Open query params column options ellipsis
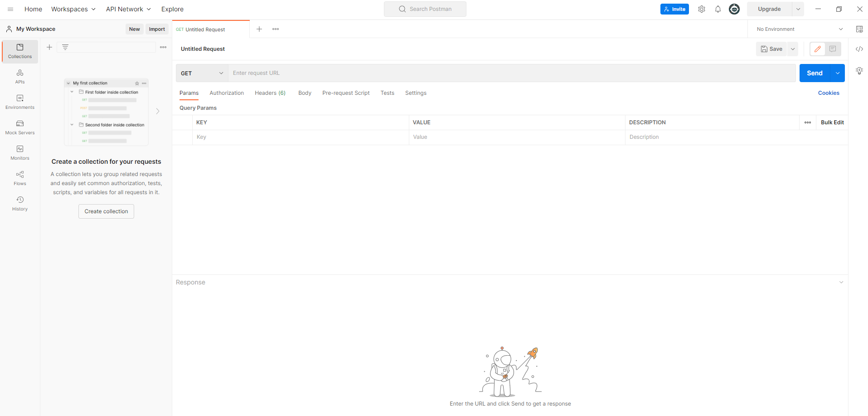 click(808, 122)
